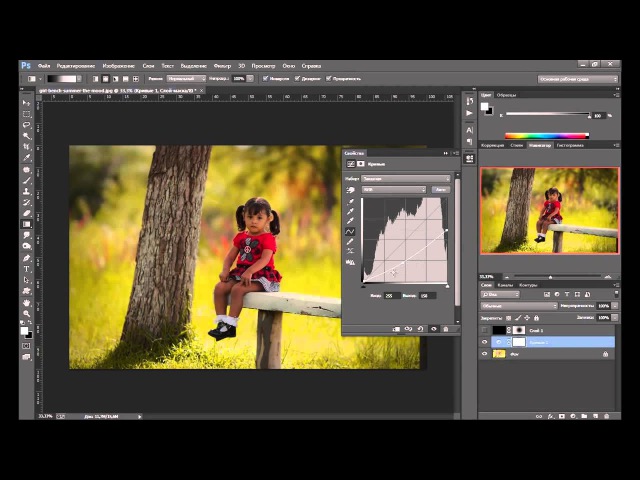Select the Eyedropper tool in toolbox
640x480 pixels.
pos(27,157)
